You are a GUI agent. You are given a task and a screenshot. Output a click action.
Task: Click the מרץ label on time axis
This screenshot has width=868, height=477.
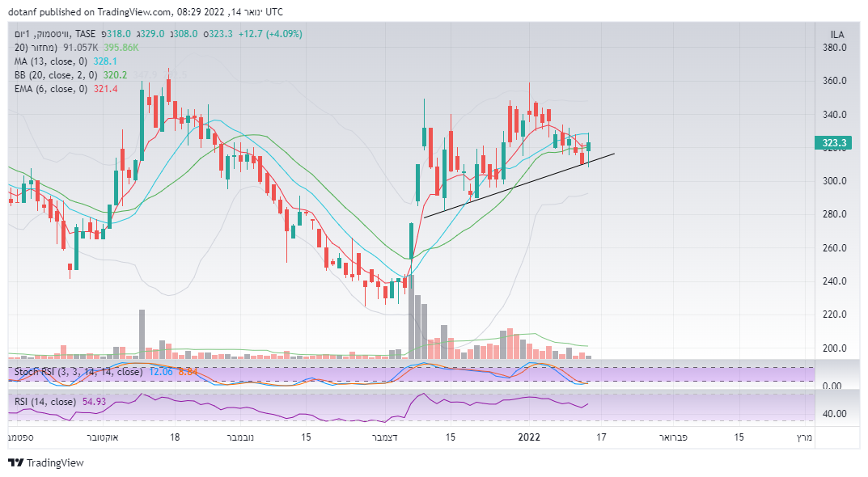(x=804, y=437)
